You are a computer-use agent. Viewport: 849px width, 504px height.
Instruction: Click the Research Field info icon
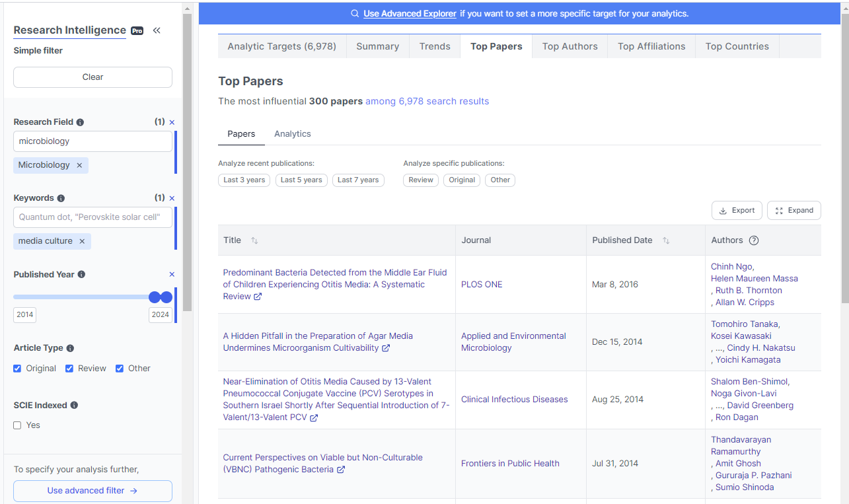point(79,122)
